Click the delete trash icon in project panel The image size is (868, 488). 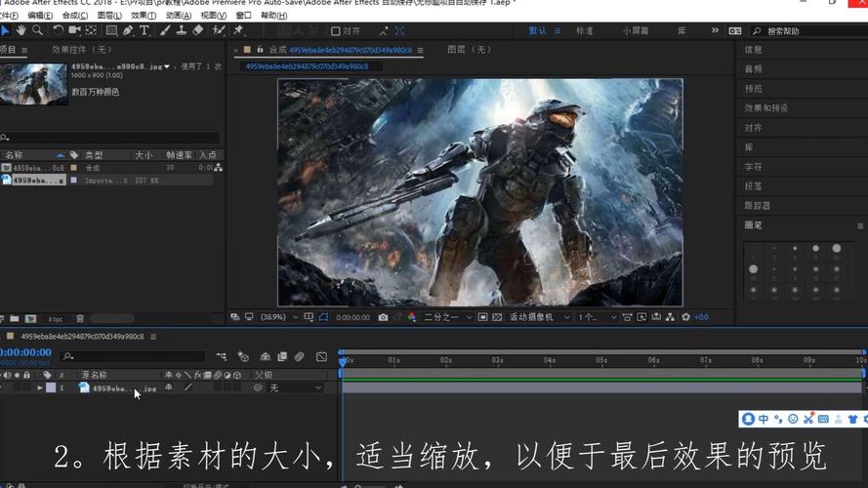[x=80, y=319]
